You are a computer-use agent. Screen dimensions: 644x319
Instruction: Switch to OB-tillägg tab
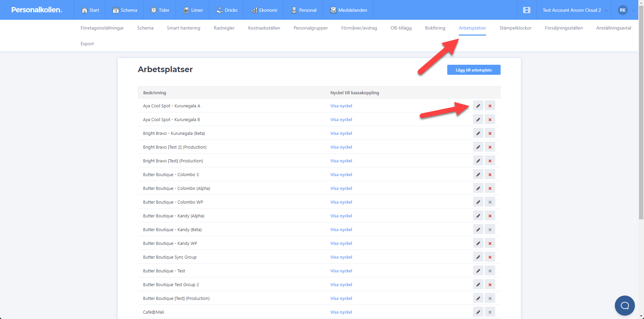(x=401, y=28)
